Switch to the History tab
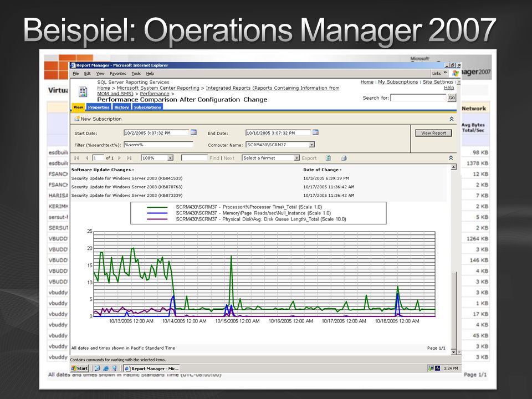Viewport: 532px width, 399px height. click(121, 107)
